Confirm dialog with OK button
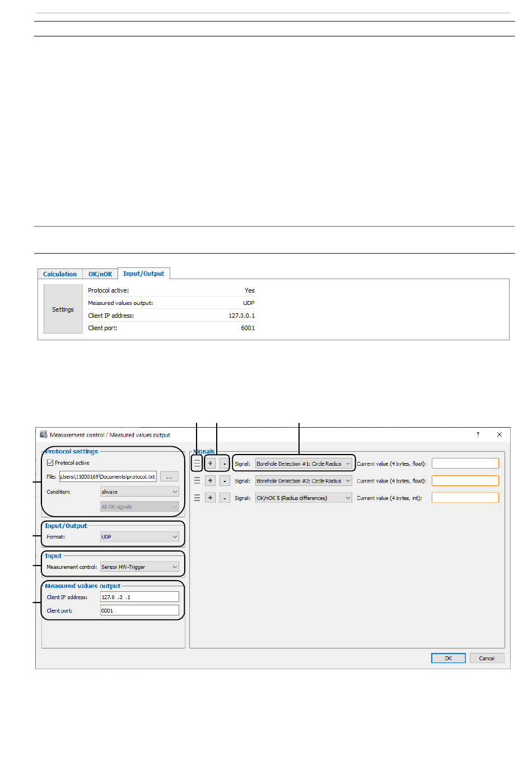Screen dimensions: 532x783 tap(449, 659)
